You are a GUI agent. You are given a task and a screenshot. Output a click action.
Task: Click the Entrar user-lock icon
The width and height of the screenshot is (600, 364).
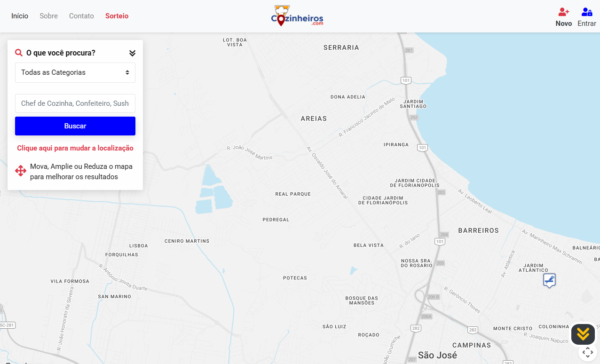[x=587, y=12]
